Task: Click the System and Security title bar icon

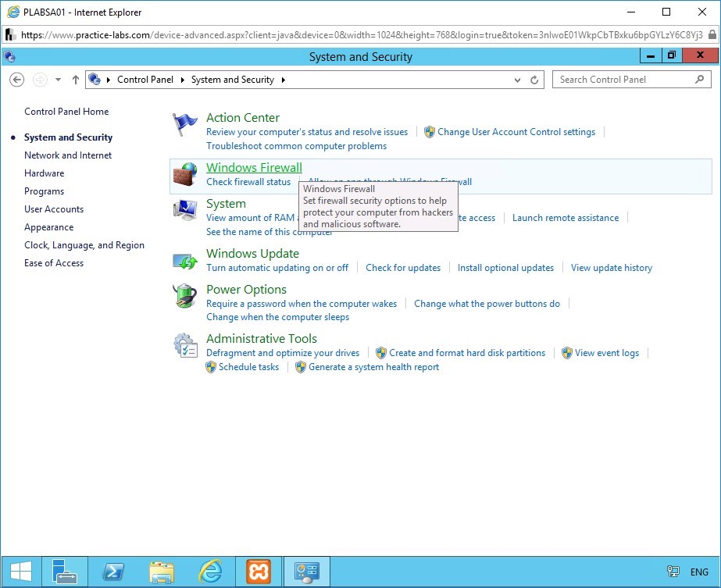Action: [x=9, y=56]
